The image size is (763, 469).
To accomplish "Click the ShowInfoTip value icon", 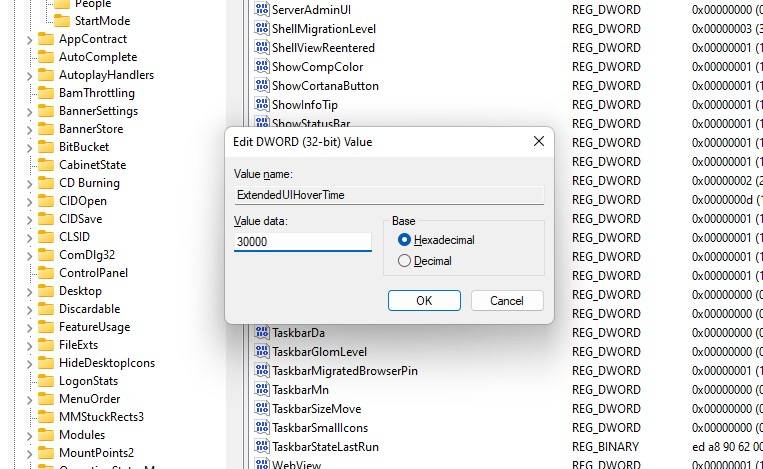I will click(262, 104).
